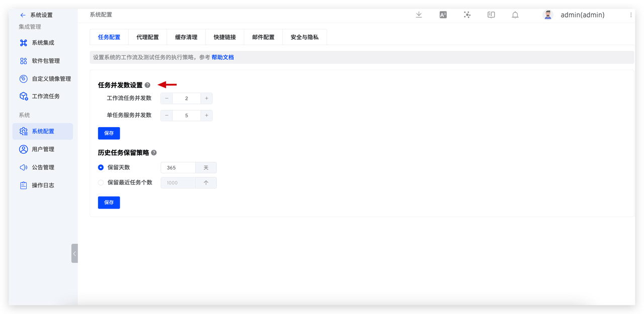Image resolution: width=644 pixels, height=314 pixels.
Task: Open the documentation book icon
Action: [491, 15]
